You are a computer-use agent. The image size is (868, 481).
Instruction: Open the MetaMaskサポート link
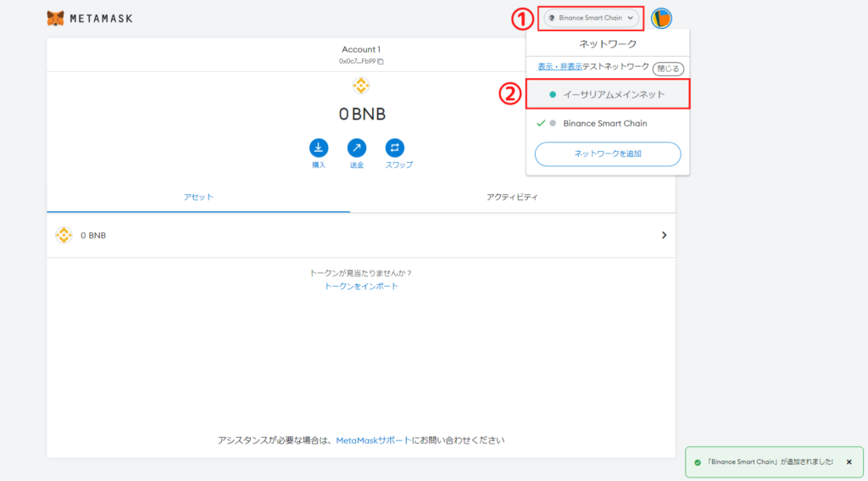coord(374,440)
